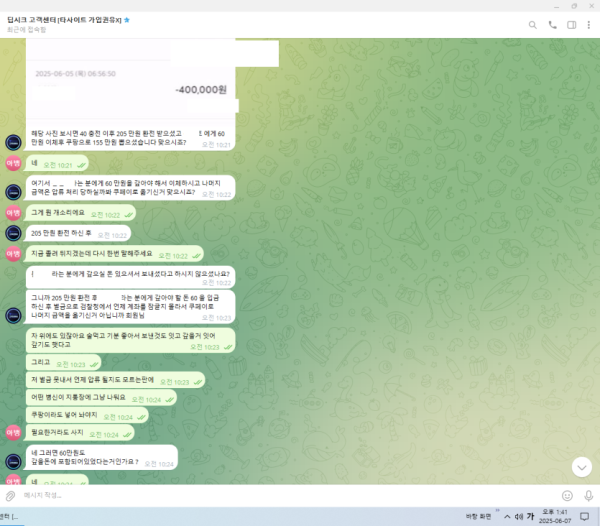The height and width of the screenshot is (526, 600).
Task: Select message 네 그러면 60만원도
Action: (x=102, y=457)
